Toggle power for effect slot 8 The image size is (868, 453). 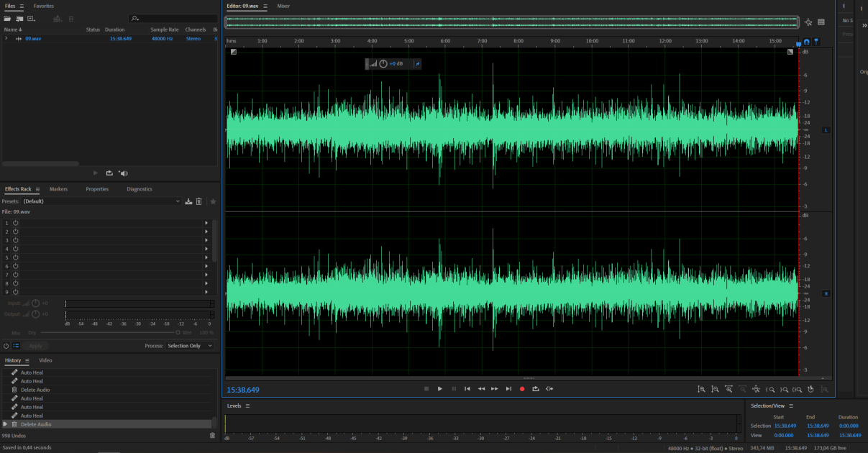[x=16, y=283]
